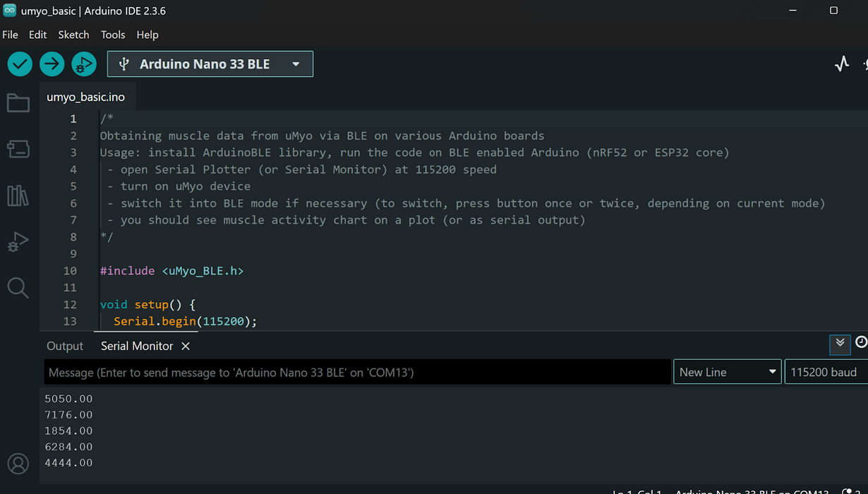868x494 pixels.
Task: Switch to the Output tab
Action: [65, 346]
